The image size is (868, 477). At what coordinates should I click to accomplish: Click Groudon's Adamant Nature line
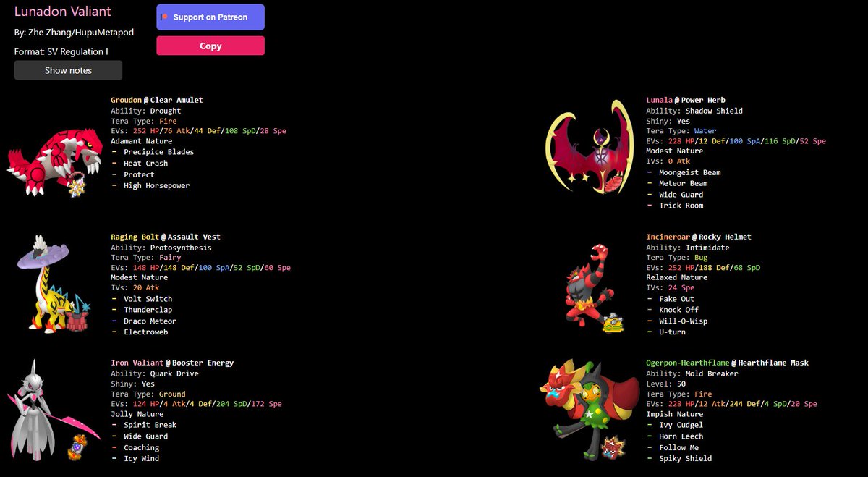pyautogui.click(x=141, y=141)
